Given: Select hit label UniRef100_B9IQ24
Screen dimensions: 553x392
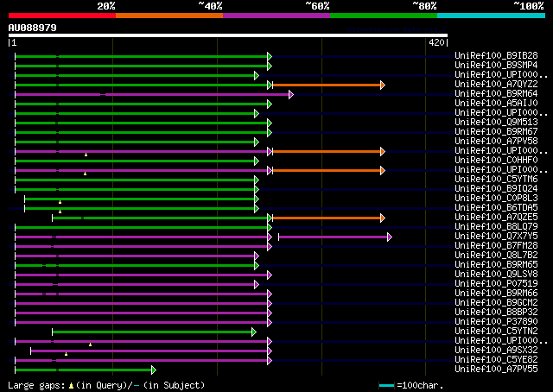Looking at the screenshot, I should (x=496, y=188).
